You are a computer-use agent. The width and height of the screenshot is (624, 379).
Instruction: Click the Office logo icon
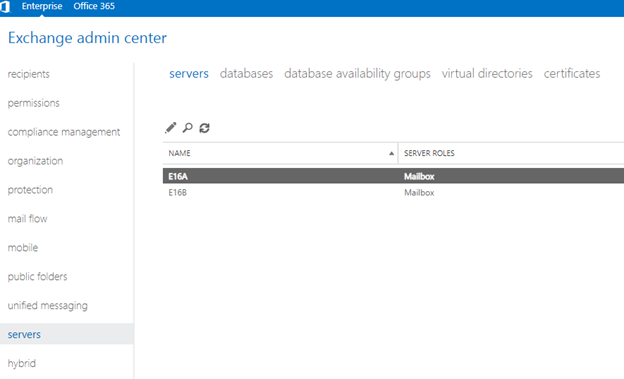4,7
